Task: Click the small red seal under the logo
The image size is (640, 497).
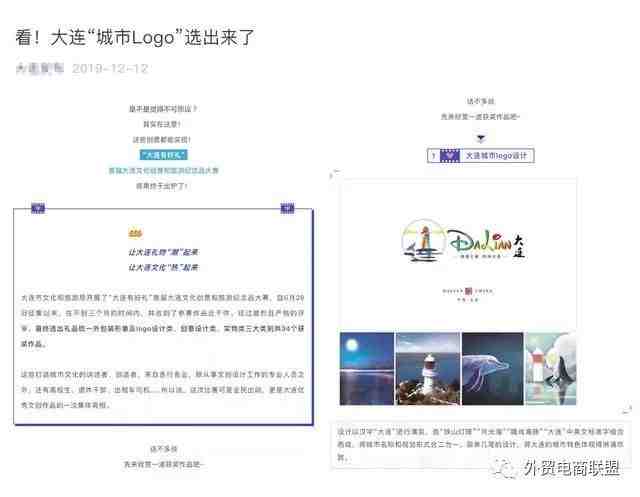Action: coord(469,291)
